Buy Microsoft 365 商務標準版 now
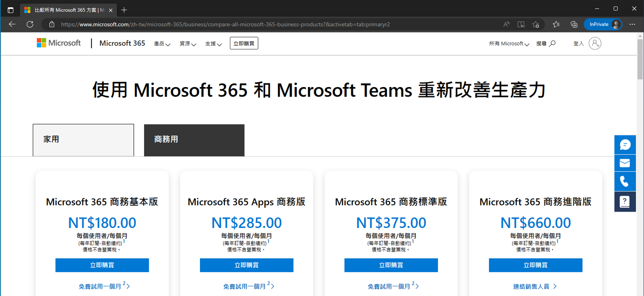Viewport: 644px width, 296px height. click(391, 265)
